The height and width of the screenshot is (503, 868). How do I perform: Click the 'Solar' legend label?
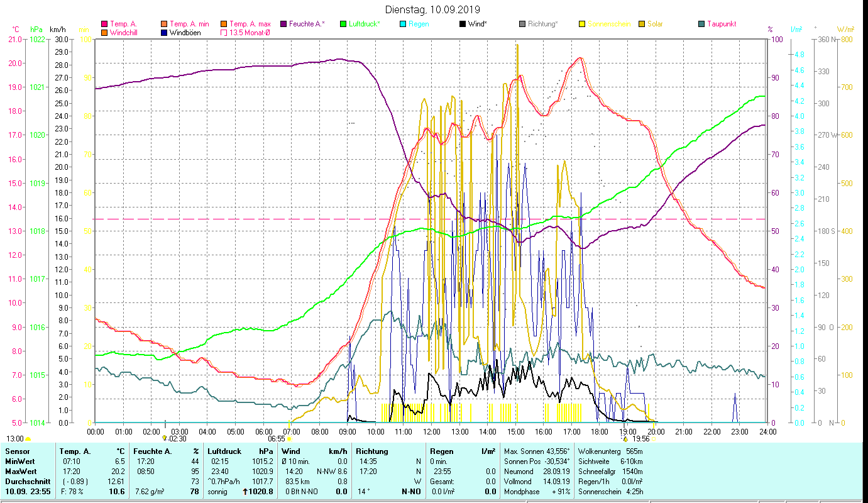(x=655, y=25)
